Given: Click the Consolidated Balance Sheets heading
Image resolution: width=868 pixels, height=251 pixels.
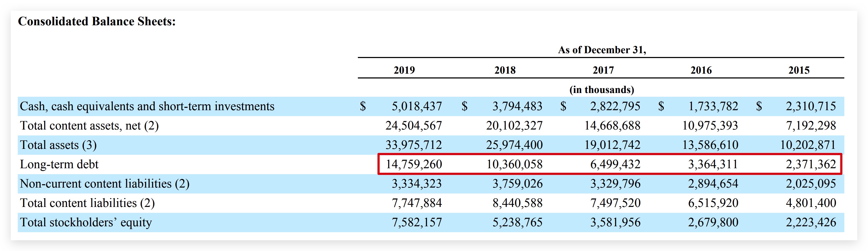Looking at the screenshot, I should click(97, 21).
